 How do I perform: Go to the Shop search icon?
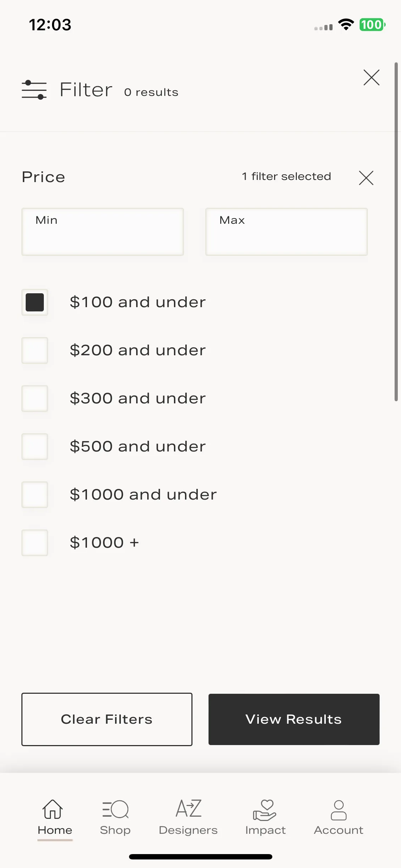click(115, 809)
